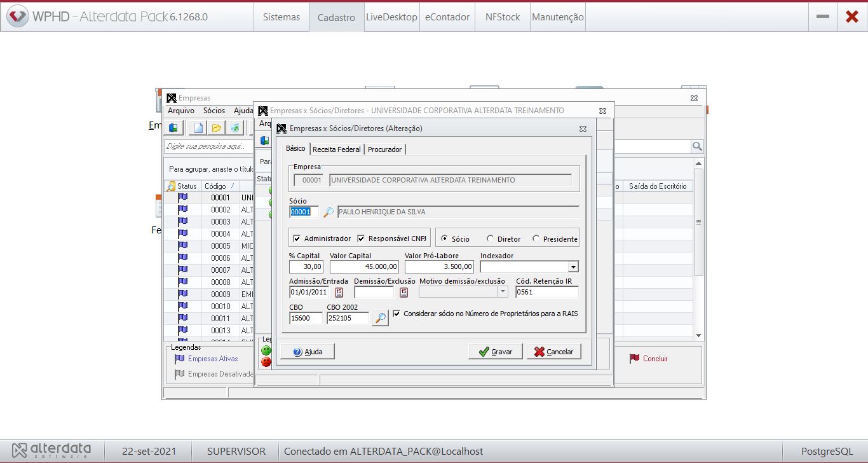Click the Status column filter icon in Empresas
Image resolution: width=868 pixels, height=463 pixels.
click(171, 186)
